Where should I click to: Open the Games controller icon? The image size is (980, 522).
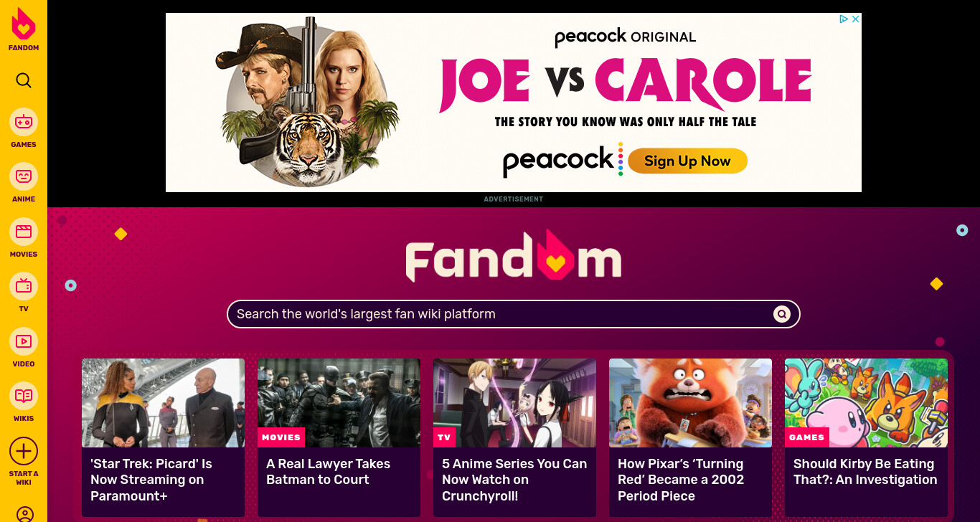click(24, 122)
